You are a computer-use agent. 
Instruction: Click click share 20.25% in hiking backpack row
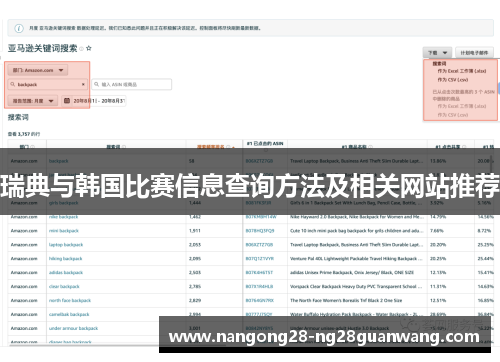tap(438, 259)
